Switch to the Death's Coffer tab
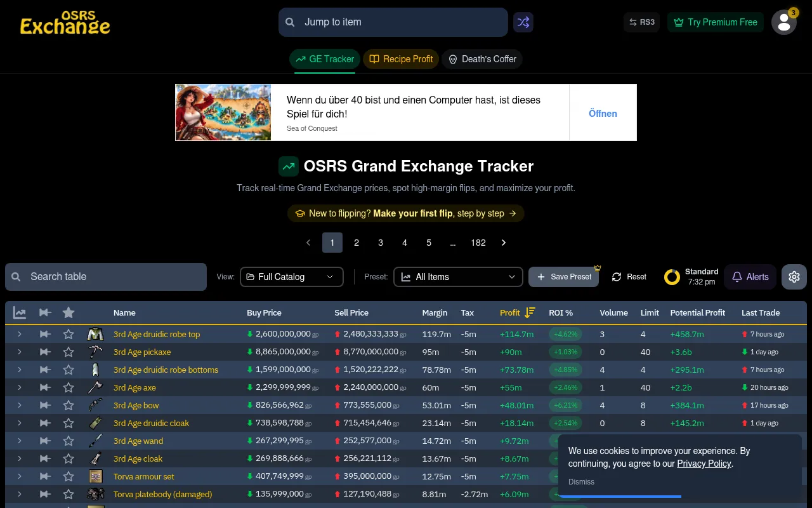The height and width of the screenshot is (508, 812). click(x=482, y=59)
